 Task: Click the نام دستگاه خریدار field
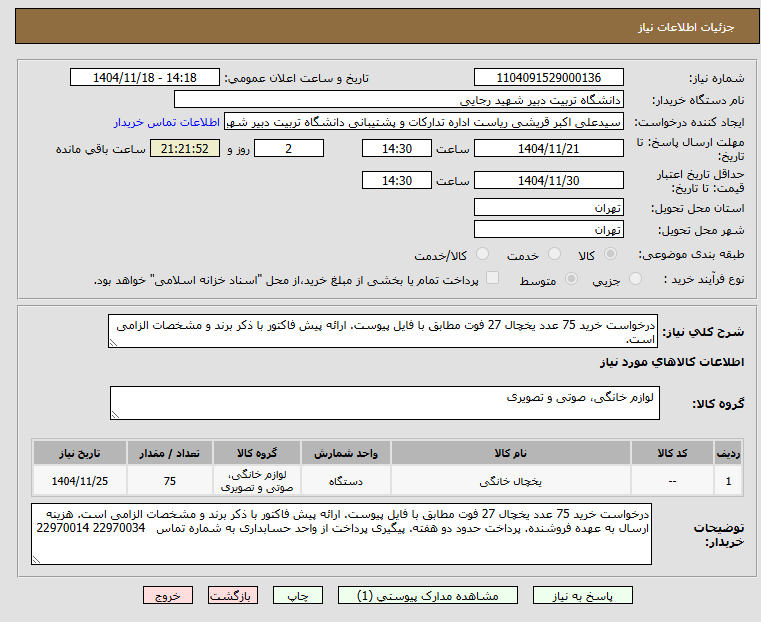[398, 99]
